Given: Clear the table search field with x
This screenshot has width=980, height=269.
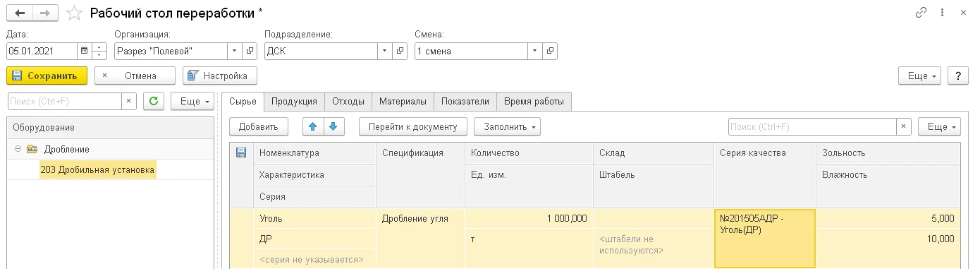Looking at the screenshot, I should point(904,127).
